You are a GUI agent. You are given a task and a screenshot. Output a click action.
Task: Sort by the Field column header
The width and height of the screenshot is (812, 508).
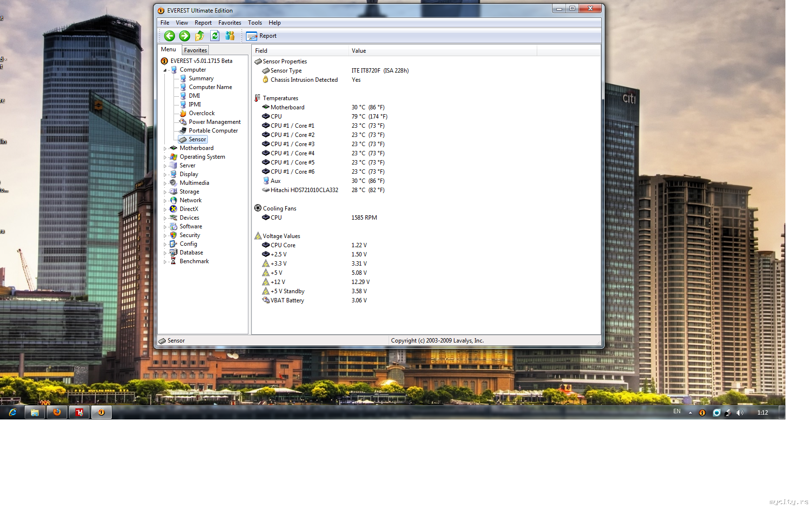pos(300,51)
